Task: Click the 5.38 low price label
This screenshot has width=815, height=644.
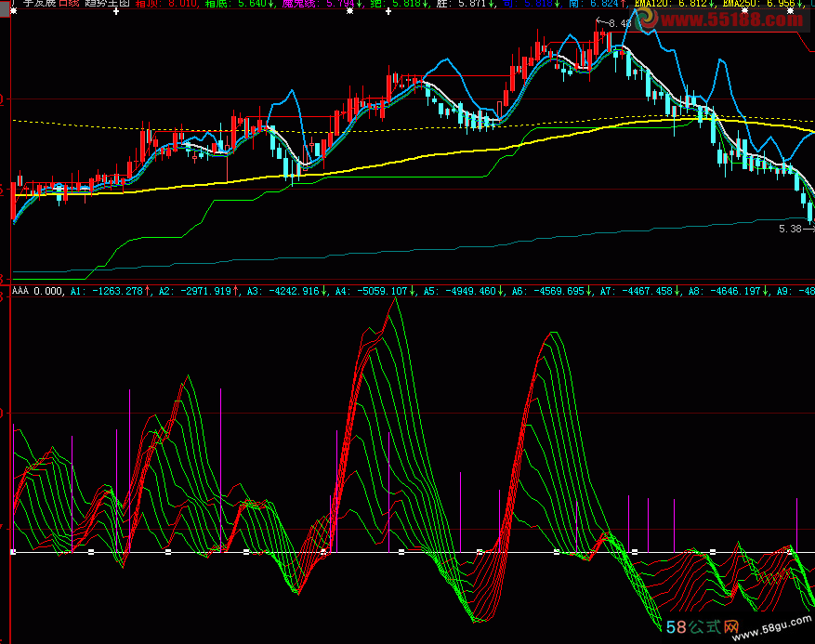Action: [x=790, y=229]
